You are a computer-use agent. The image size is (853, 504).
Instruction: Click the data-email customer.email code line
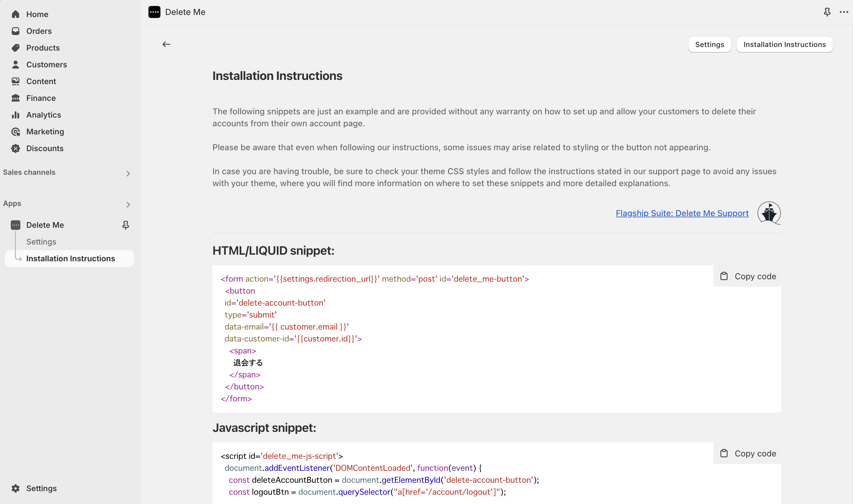pos(287,327)
